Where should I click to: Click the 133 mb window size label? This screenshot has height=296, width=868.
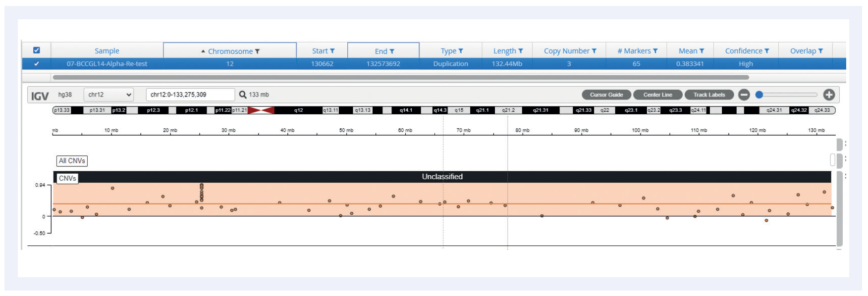[x=259, y=95]
